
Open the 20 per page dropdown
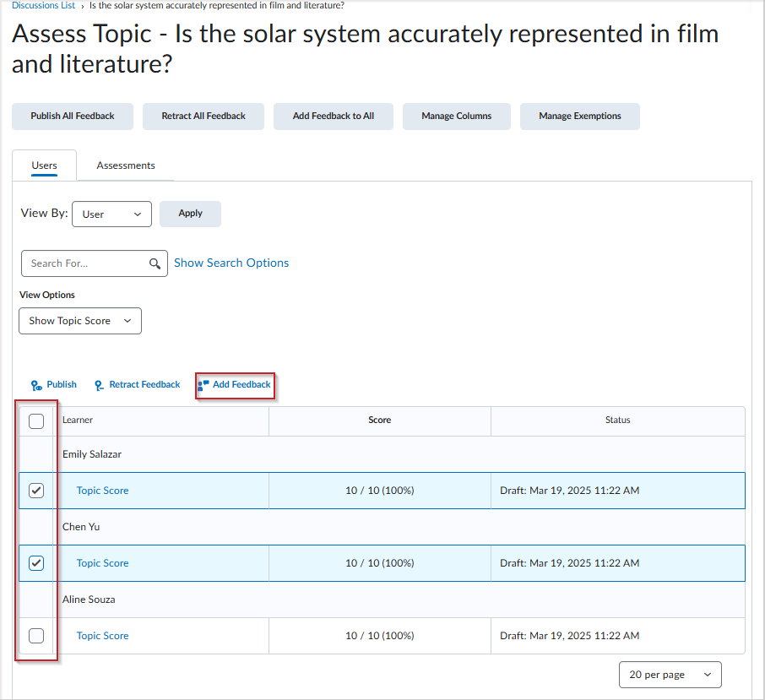pos(670,675)
